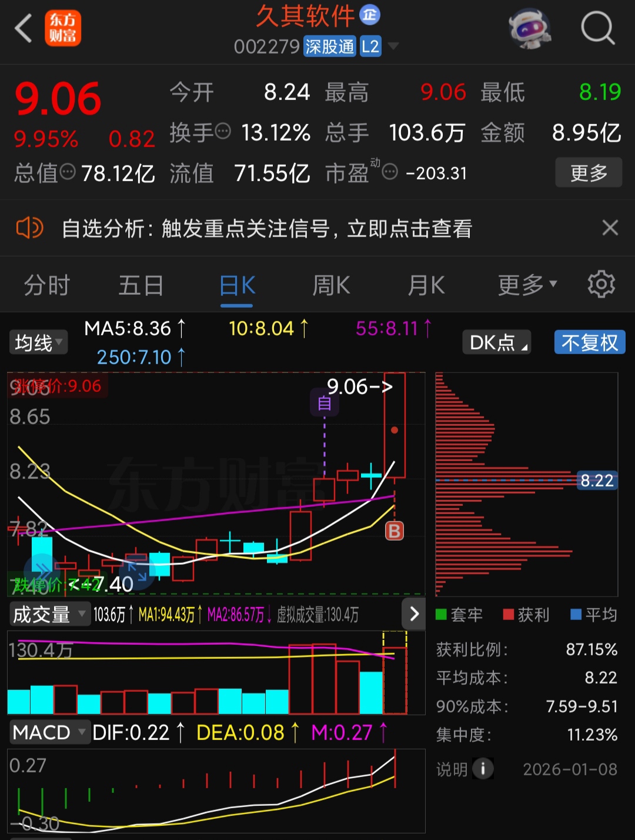
Task: Toggle the 不复权 adjustment button
Action: coord(590,342)
